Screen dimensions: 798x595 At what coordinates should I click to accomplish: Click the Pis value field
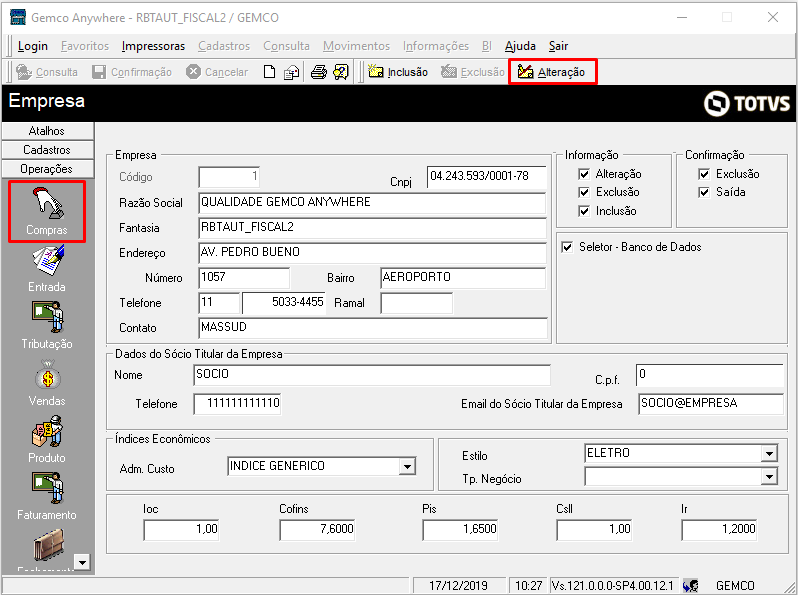[460, 530]
